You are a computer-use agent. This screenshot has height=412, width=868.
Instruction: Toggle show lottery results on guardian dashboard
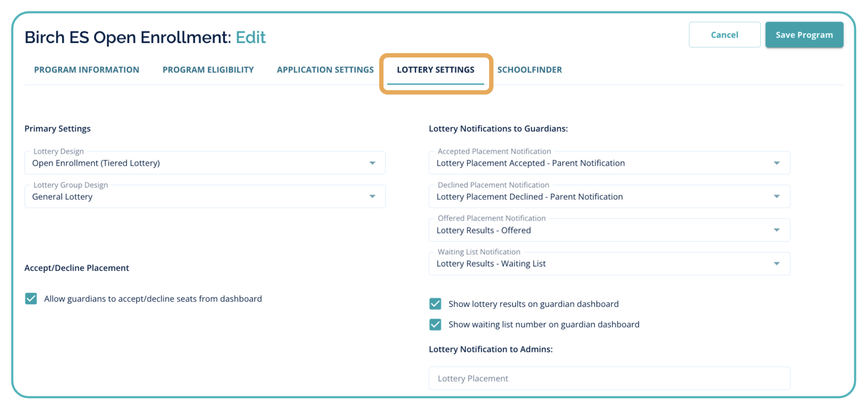click(x=435, y=304)
